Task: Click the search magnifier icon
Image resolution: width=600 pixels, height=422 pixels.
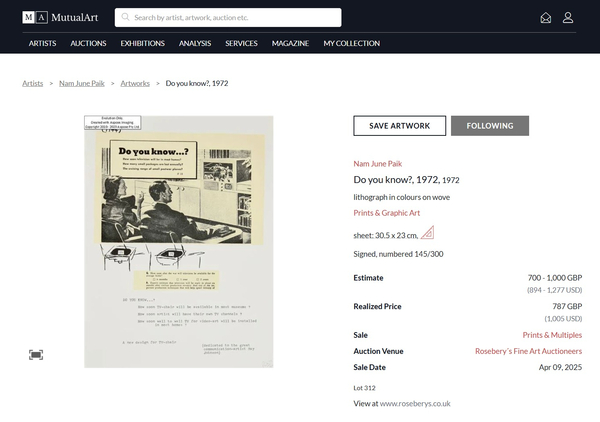Action: (x=125, y=17)
